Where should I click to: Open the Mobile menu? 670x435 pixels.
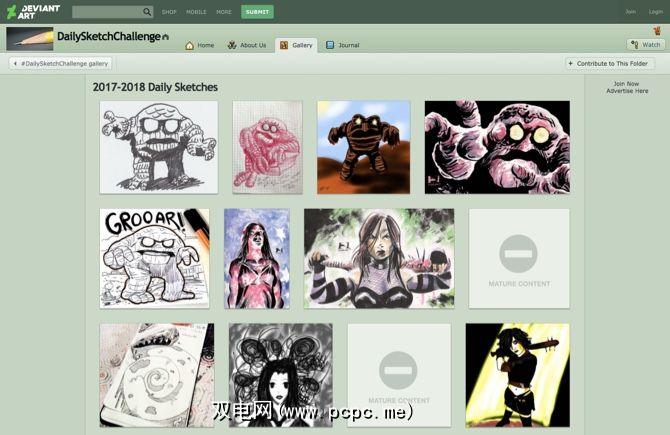(196, 12)
